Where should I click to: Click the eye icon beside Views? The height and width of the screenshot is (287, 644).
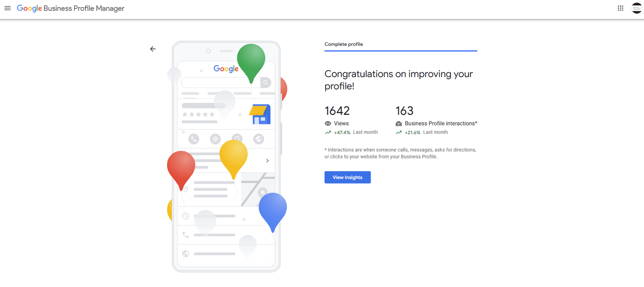pos(328,124)
